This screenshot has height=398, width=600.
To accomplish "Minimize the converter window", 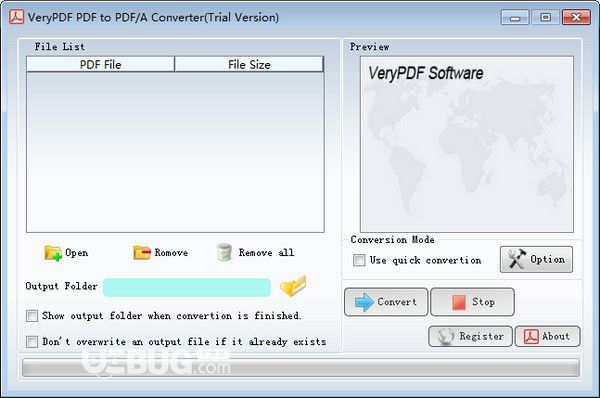I will click(515, 18).
